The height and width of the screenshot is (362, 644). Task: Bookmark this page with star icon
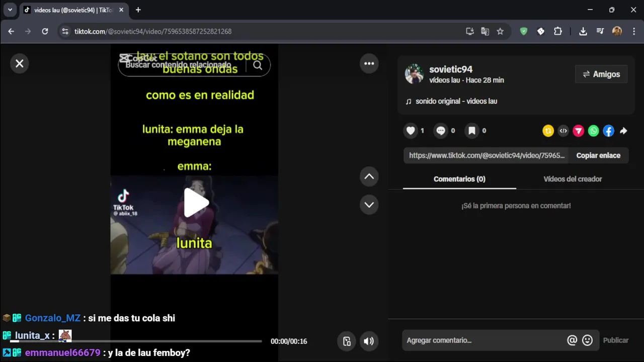pyautogui.click(x=500, y=31)
